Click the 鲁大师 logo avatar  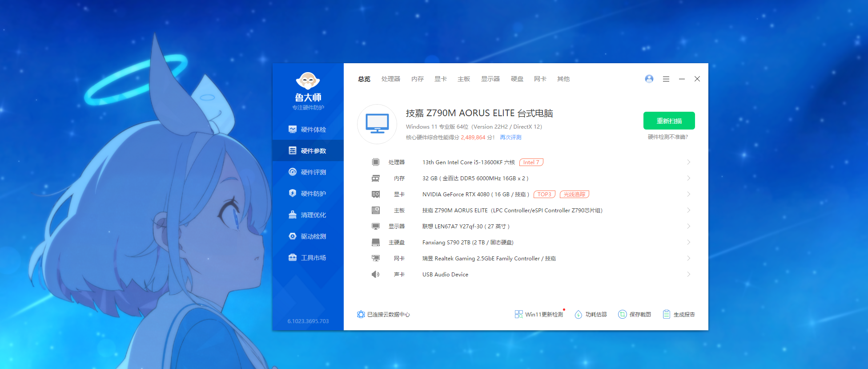click(308, 81)
